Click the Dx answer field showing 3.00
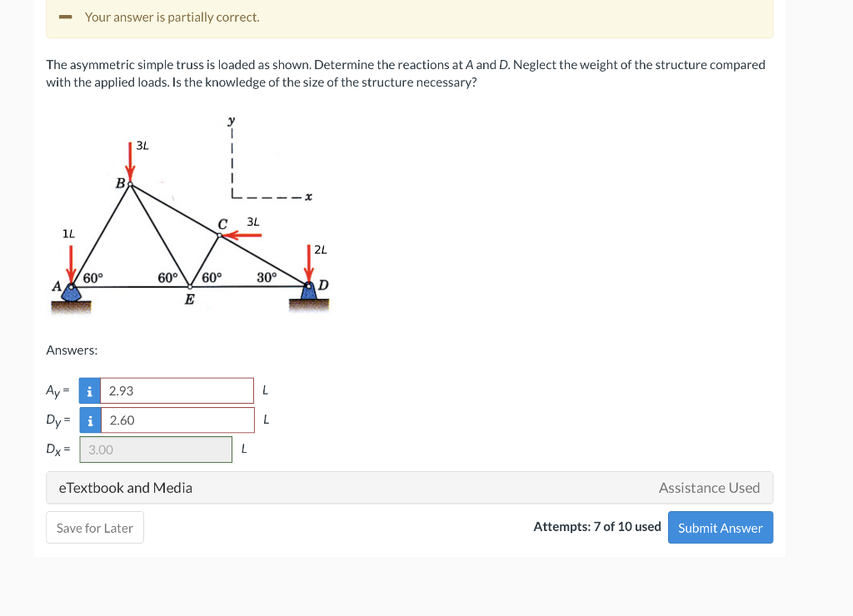Image resolution: width=853 pixels, height=616 pixels. (156, 450)
